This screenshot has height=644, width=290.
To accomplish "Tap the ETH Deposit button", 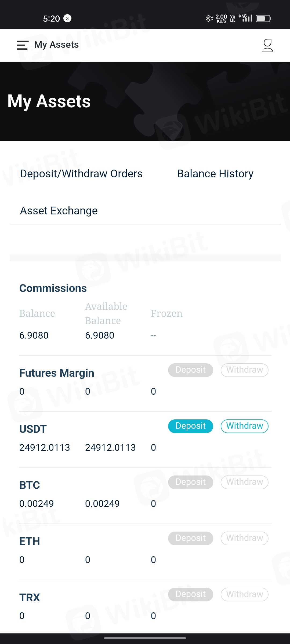I will click(190, 538).
